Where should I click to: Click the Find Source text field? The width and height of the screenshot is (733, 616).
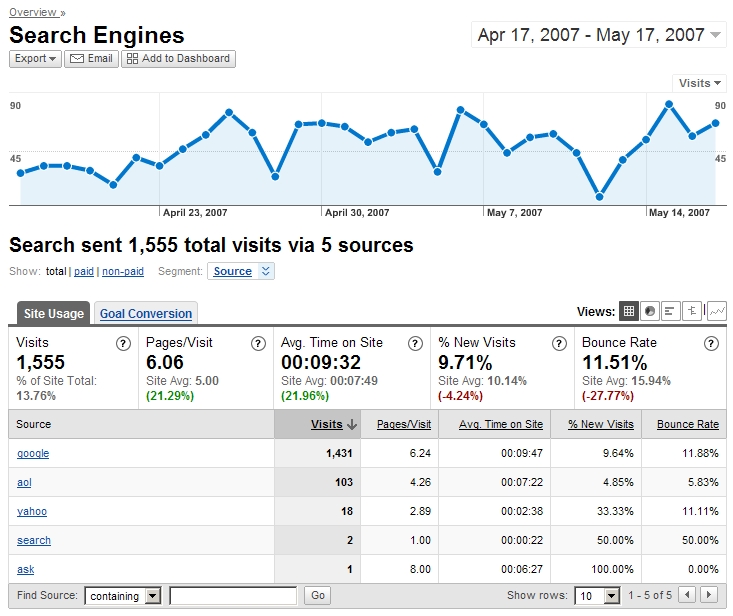pyautogui.click(x=233, y=596)
